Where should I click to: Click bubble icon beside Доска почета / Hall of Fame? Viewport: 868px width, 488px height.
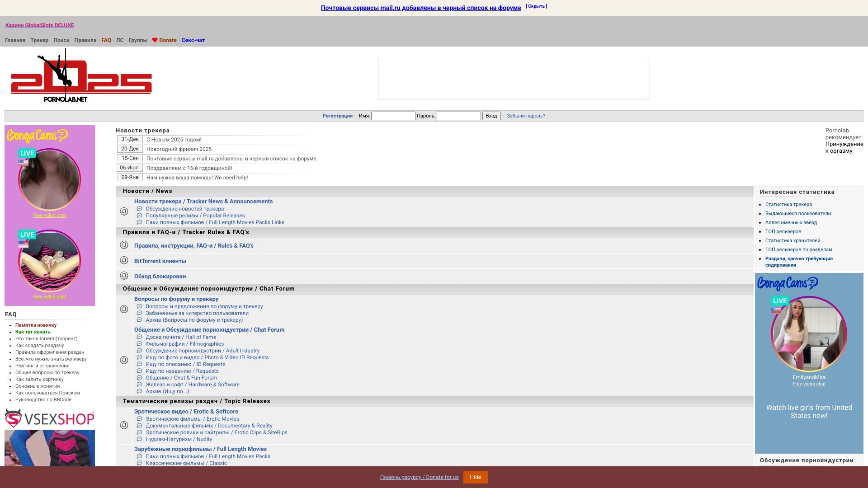pos(139,337)
